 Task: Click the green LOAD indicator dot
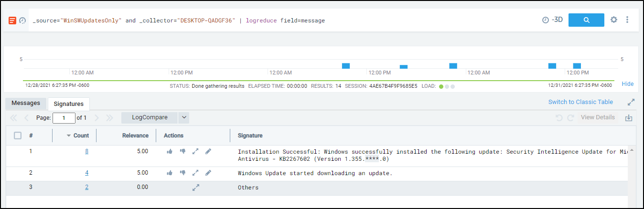[x=441, y=87]
